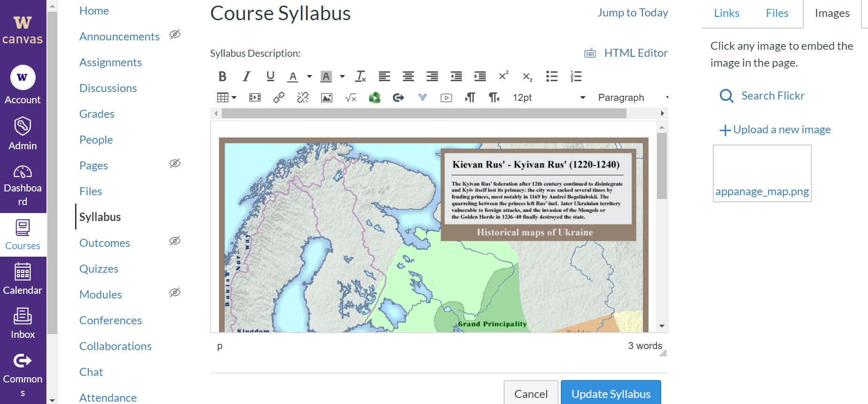Open the People course link

pos(96,140)
